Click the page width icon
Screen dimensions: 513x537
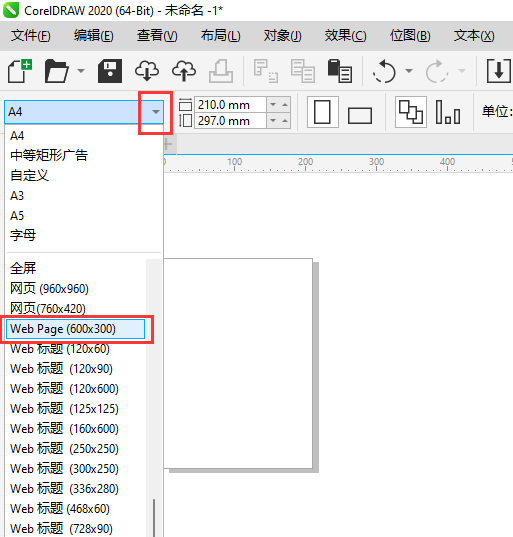click(185, 104)
